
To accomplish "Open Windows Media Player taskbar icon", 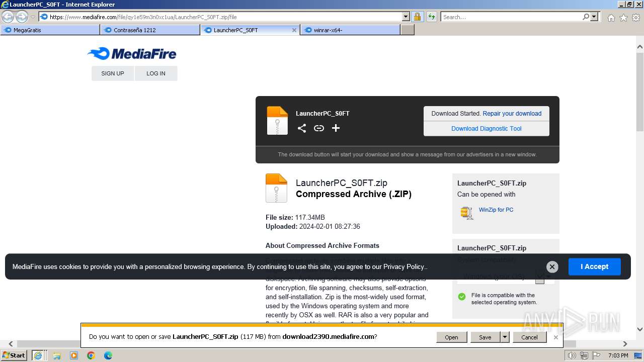I will pos(74,355).
